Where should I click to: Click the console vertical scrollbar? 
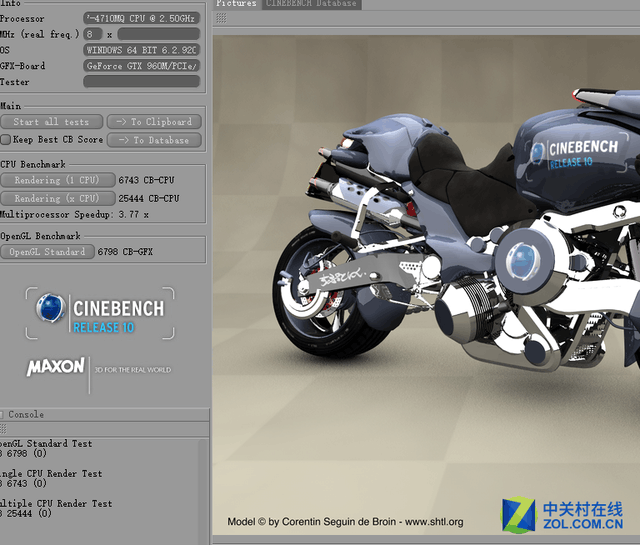tap(203, 492)
